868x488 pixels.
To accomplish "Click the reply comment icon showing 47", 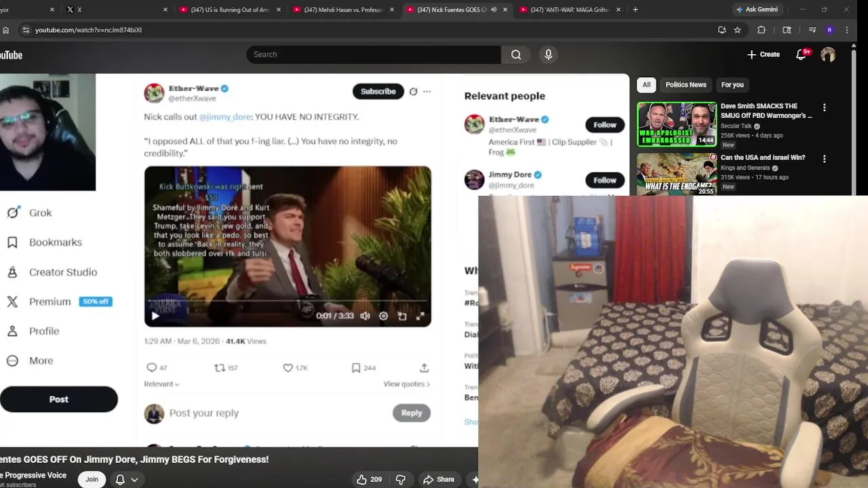I will click(x=152, y=367).
